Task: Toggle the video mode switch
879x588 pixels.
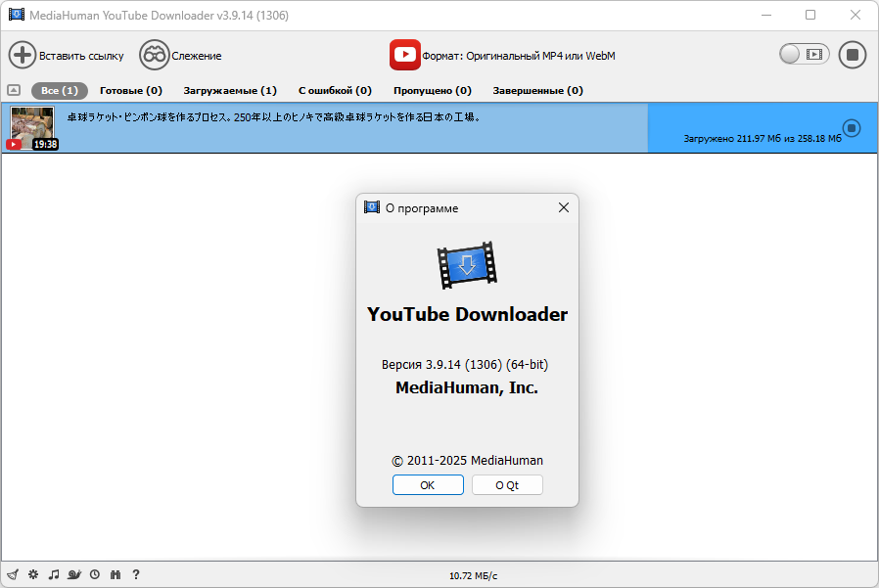Action: [x=804, y=55]
